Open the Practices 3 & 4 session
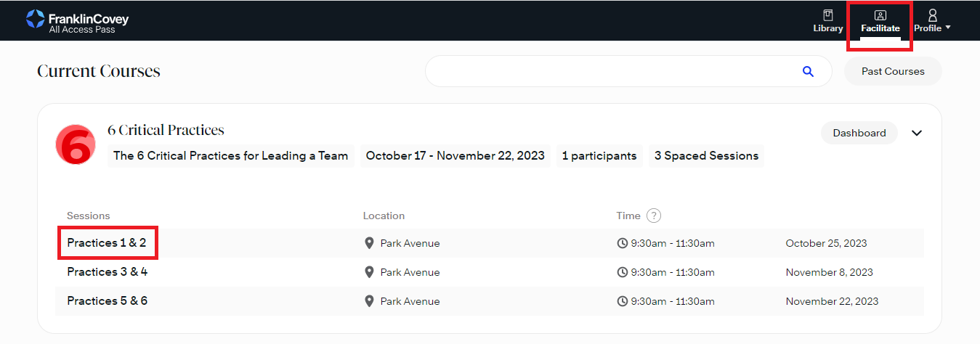 (x=107, y=272)
